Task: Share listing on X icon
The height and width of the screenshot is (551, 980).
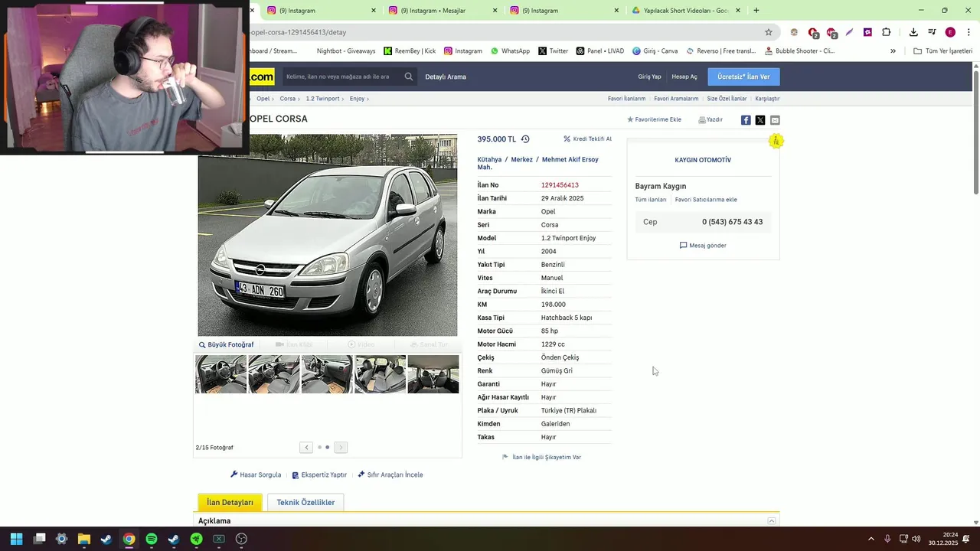Action: point(760,120)
